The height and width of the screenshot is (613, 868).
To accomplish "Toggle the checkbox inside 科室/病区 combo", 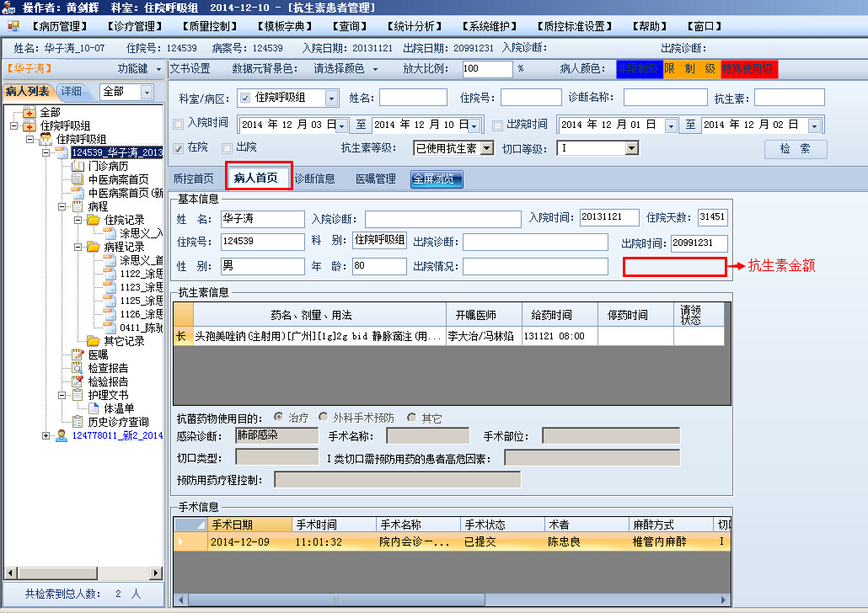I will click(x=246, y=98).
